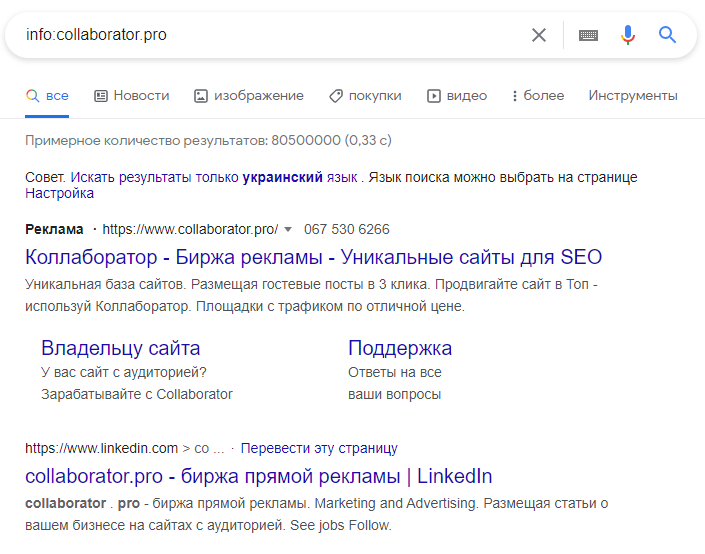This screenshot has width=705, height=554.
Task: Click Искать результаты только украинский язык link
Action: (x=213, y=177)
